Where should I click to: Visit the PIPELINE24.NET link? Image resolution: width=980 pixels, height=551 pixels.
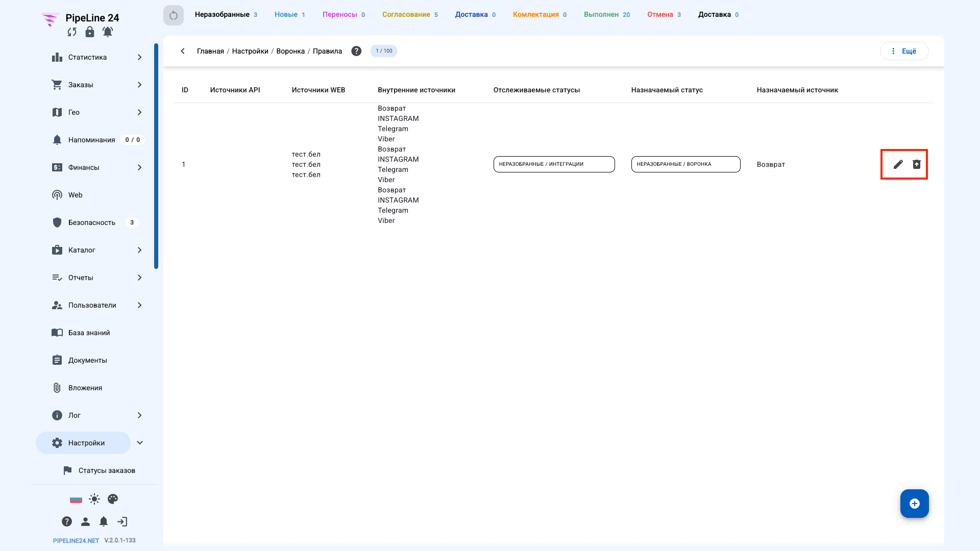[x=76, y=541]
